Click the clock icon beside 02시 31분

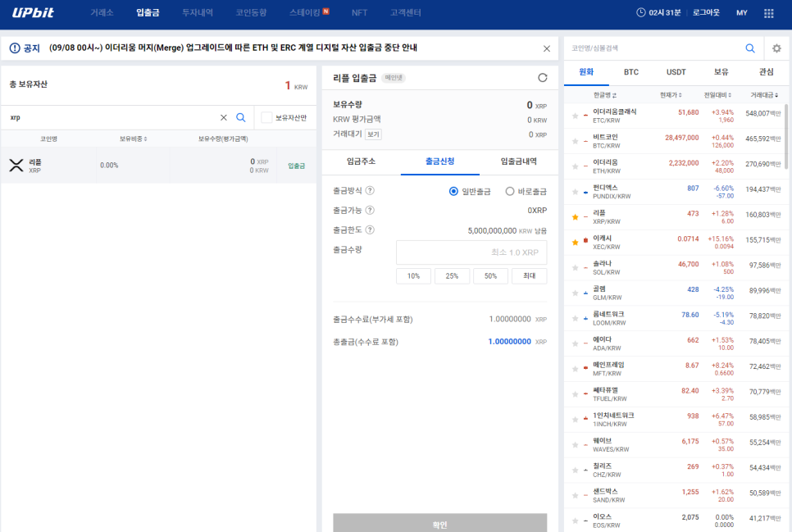(x=640, y=12)
